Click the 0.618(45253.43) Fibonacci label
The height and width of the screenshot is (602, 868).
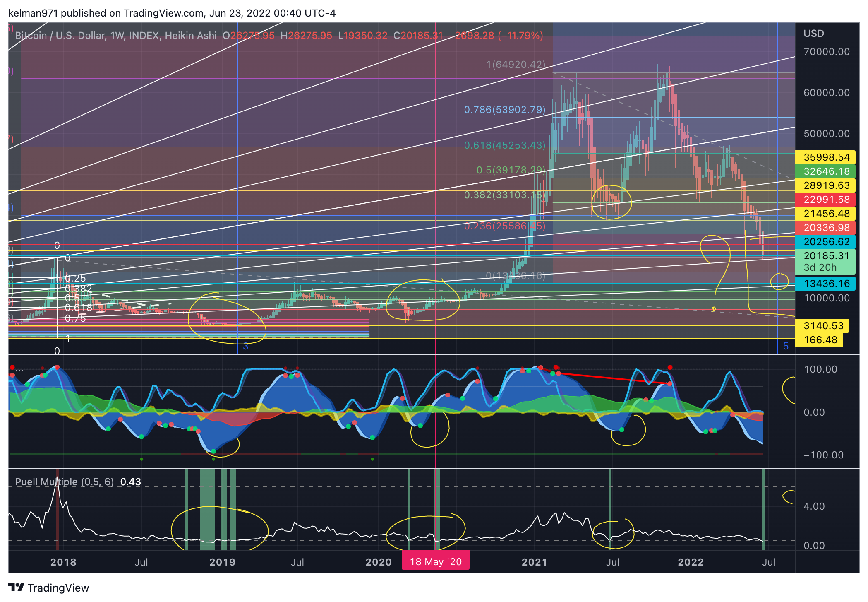pos(505,145)
